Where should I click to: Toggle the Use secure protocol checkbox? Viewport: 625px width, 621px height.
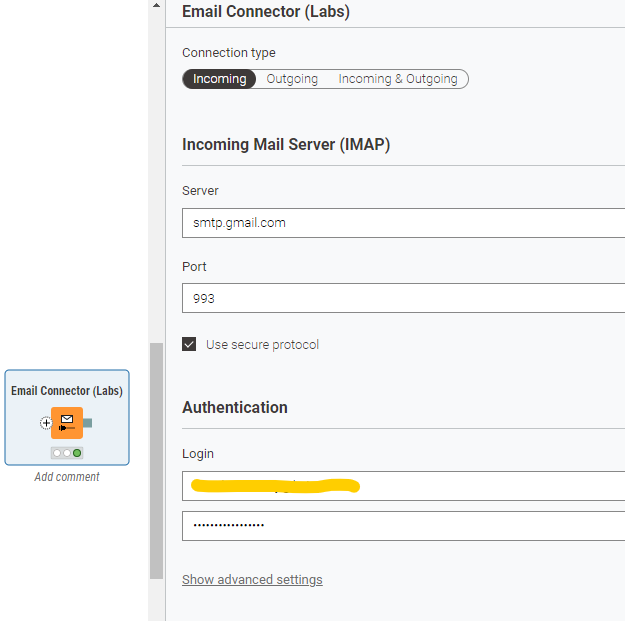coord(189,344)
